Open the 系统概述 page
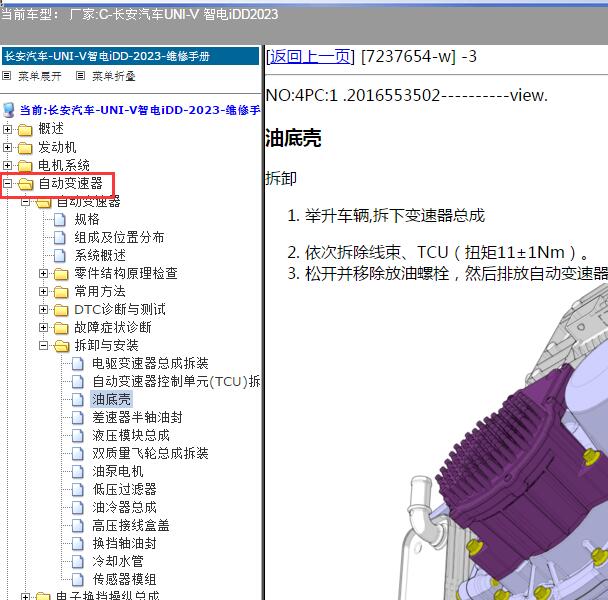Screen dimensions: 608x600 pos(100,256)
